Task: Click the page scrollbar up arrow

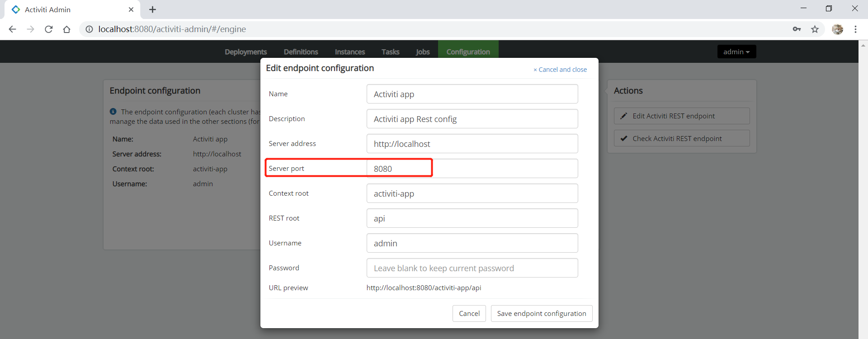Action: pos(863,45)
